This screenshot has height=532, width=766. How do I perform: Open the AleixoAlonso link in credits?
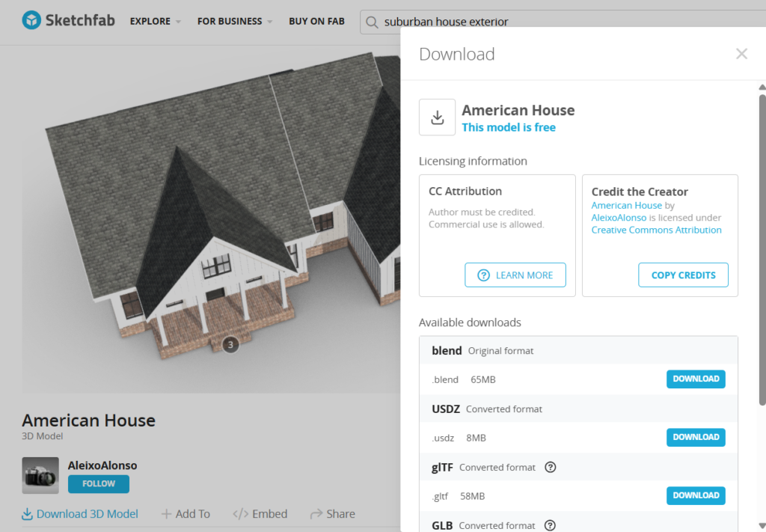coord(619,218)
